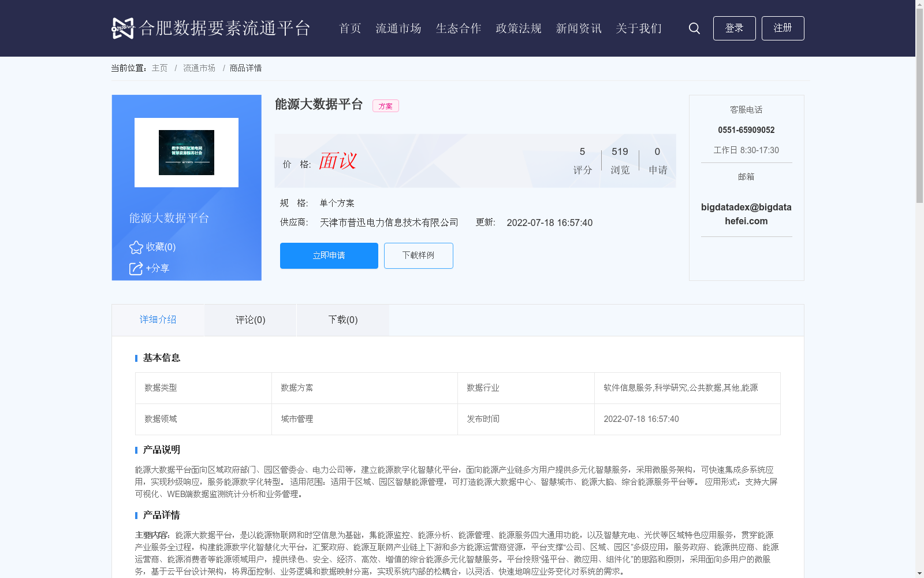Viewport: 924px width, 578px height.
Task: Click the 下载样例 button
Action: pos(419,255)
